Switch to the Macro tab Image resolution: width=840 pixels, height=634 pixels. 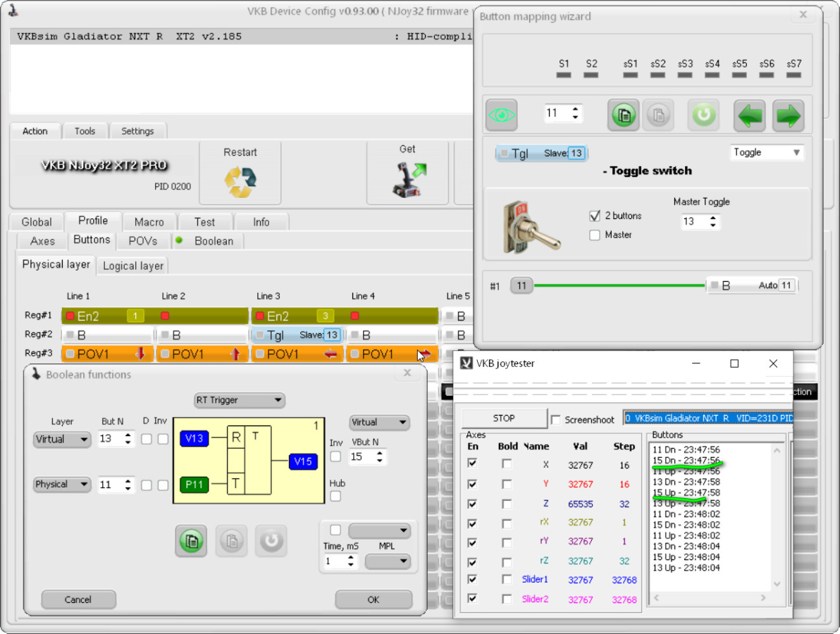(x=149, y=222)
